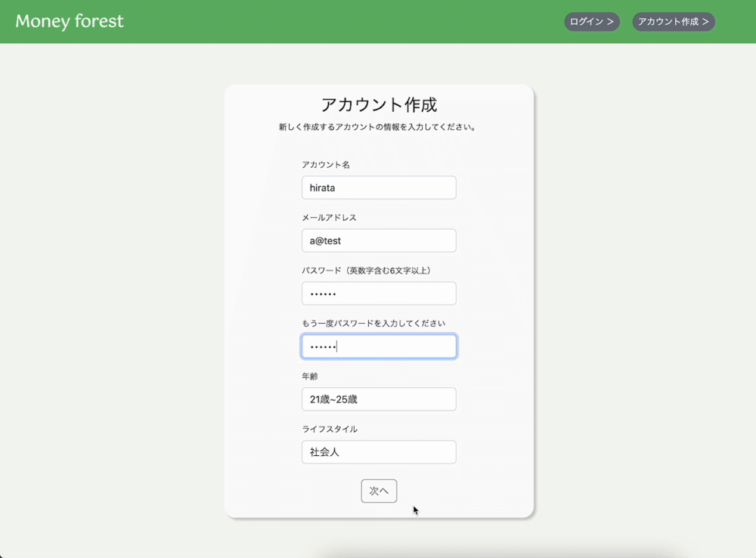Click inside the アカウント名 field showing hirata
The image size is (756, 558).
coord(378,188)
